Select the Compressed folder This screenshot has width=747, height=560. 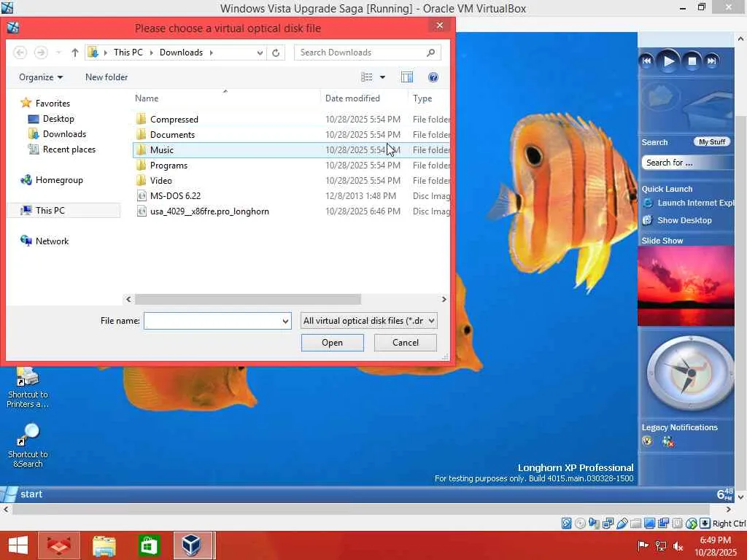click(290, 119)
